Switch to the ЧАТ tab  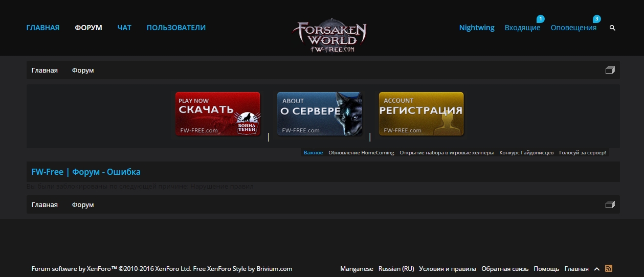click(124, 28)
